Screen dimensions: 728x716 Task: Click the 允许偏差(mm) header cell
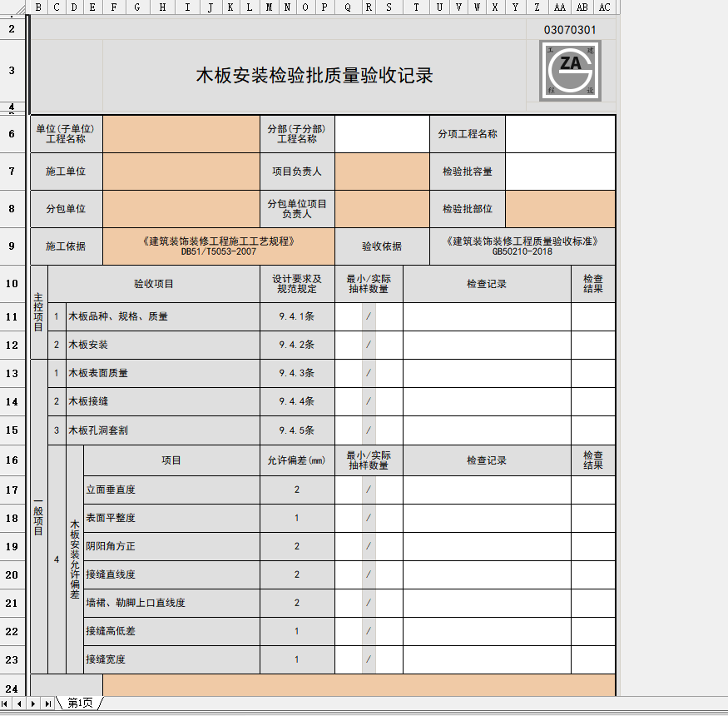[x=297, y=460]
